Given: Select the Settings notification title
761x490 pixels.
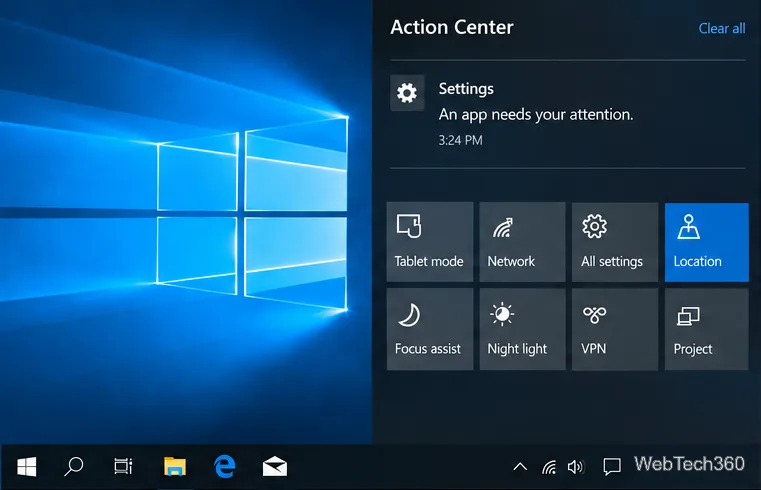Looking at the screenshot, I should tap(466, 89).
